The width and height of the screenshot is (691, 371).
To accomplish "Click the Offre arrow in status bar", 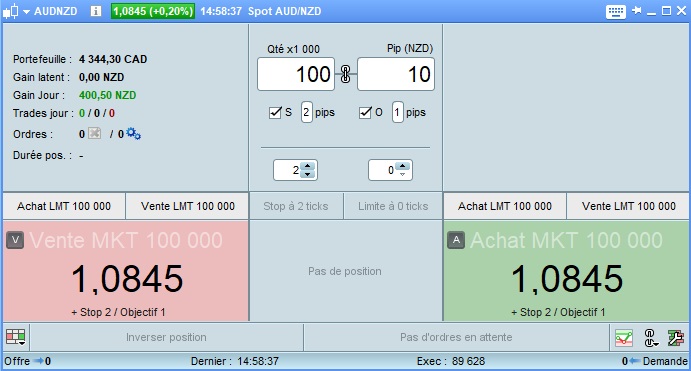I will point(39,361).
